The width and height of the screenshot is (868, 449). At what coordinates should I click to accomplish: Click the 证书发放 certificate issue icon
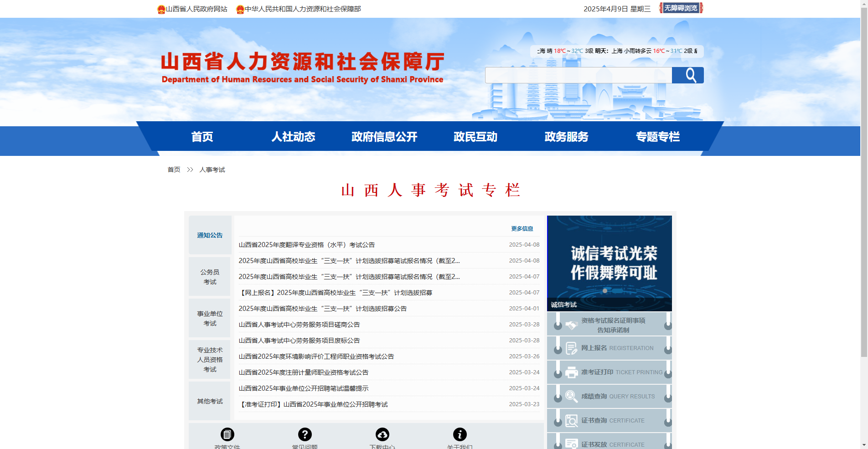pyautogui.click(x=571, y=443)
